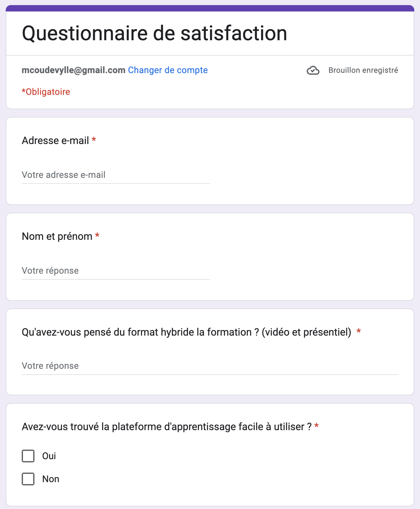The image size is (420, 509).
Task: Click the red asterisk beside "Nom et prénom"
Action: tap(97, 235)
